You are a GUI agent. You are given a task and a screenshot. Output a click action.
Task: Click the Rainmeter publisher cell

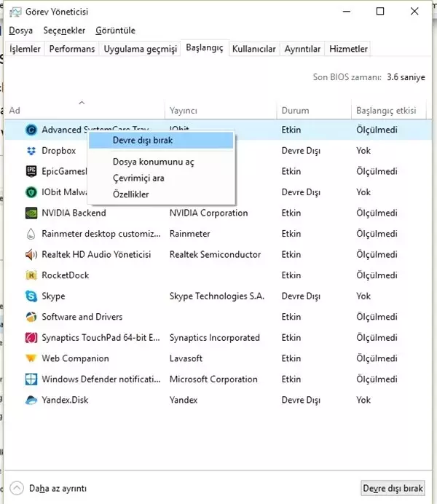190,234
